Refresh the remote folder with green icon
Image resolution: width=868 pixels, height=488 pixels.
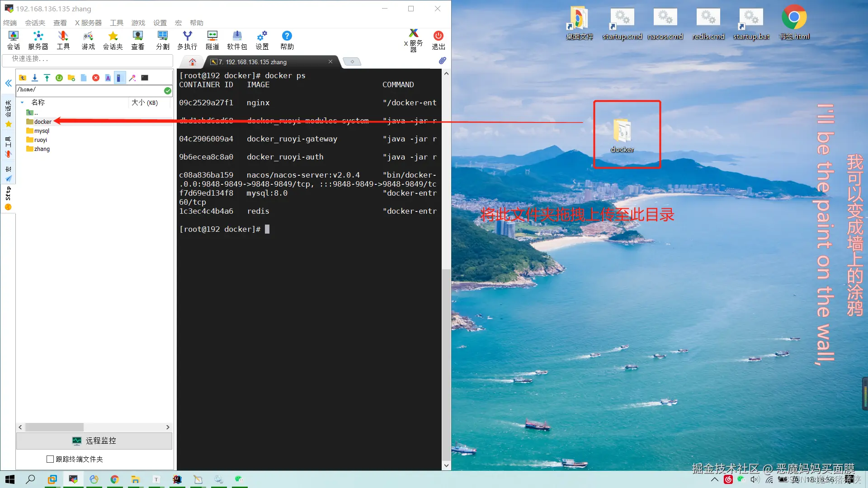[x=59, y=78]
